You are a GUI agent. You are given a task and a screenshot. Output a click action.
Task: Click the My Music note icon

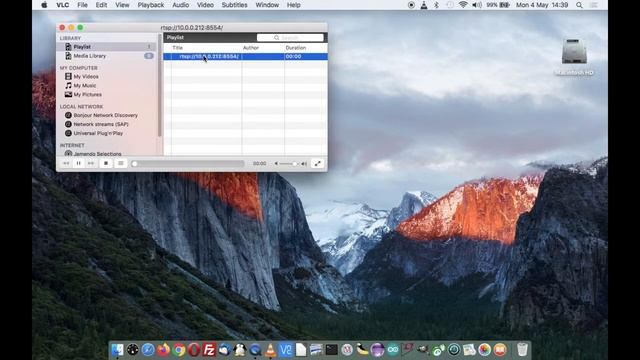point(68,85)
